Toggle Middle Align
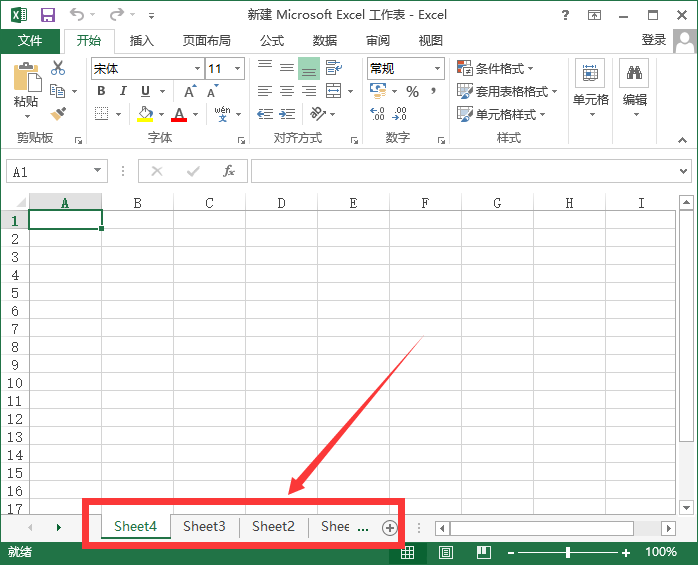This screenshot has height=565, width=698. pyautogui.click(x=287, y=68)
